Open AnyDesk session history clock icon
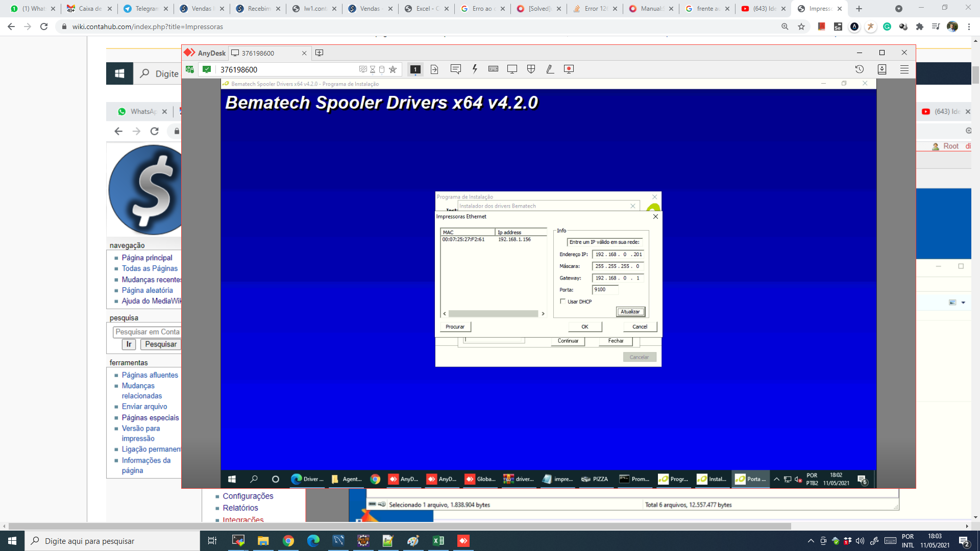Image resolution: width=980 pixels, height=551 pixels. 860,69
